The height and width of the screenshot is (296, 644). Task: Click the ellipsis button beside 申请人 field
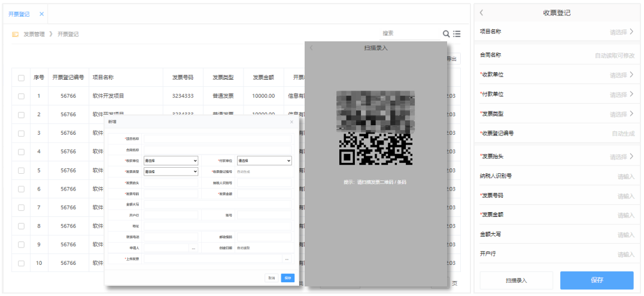(x=193, y=248)
